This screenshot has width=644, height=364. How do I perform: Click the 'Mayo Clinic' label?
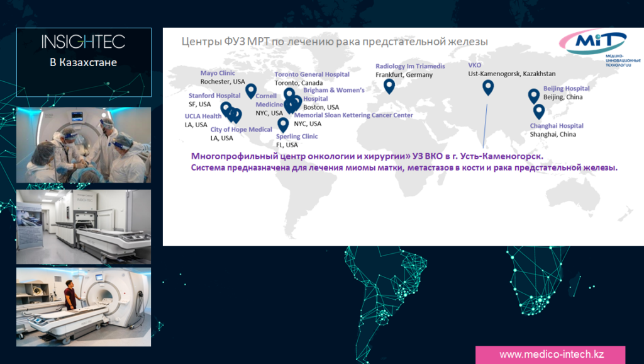click(218, 73)
